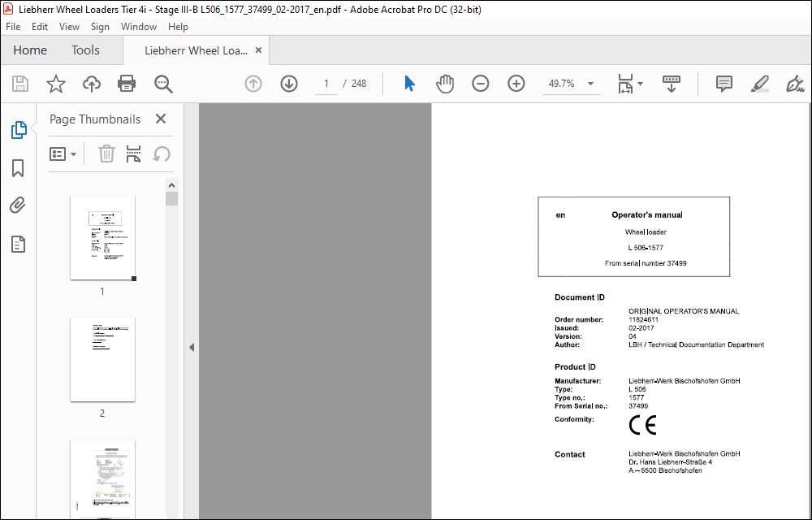This screenshot has height=520, width=812.
Task: Expand the fit page options dropdown arrow
Action: [x=640, y=84]
